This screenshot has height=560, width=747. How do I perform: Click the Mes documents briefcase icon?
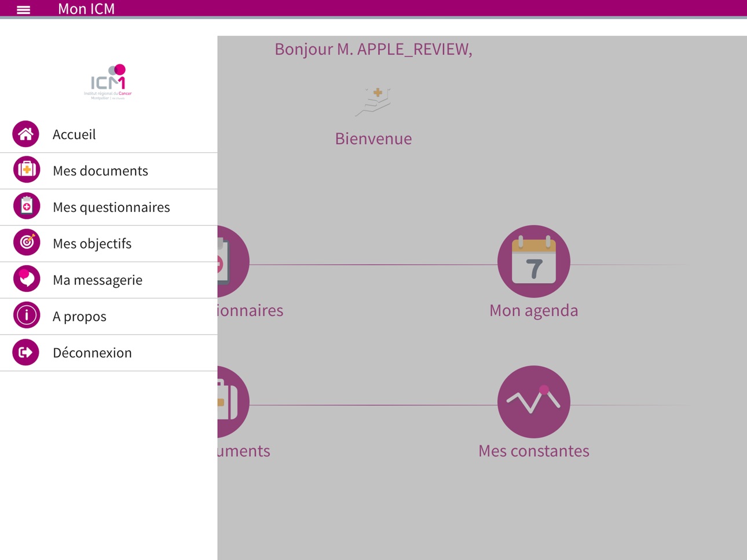click(26, 170)
